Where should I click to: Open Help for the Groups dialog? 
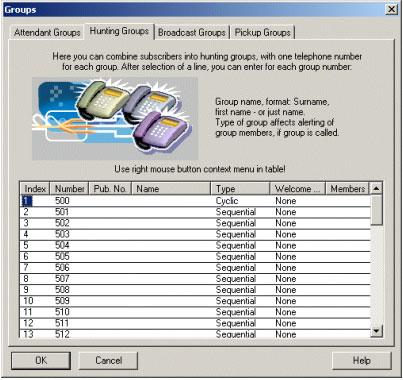click(362, 361)
